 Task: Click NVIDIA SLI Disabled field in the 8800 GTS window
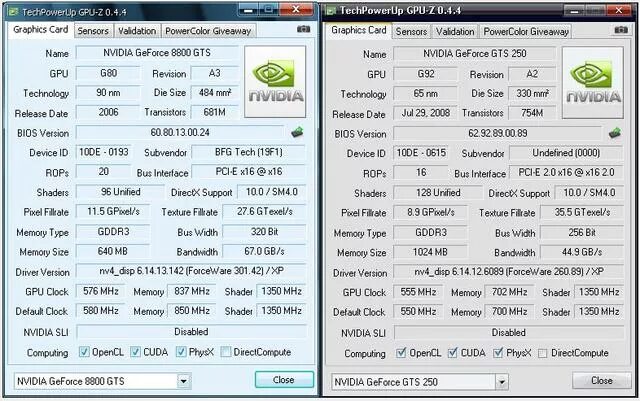pos(191,332)
